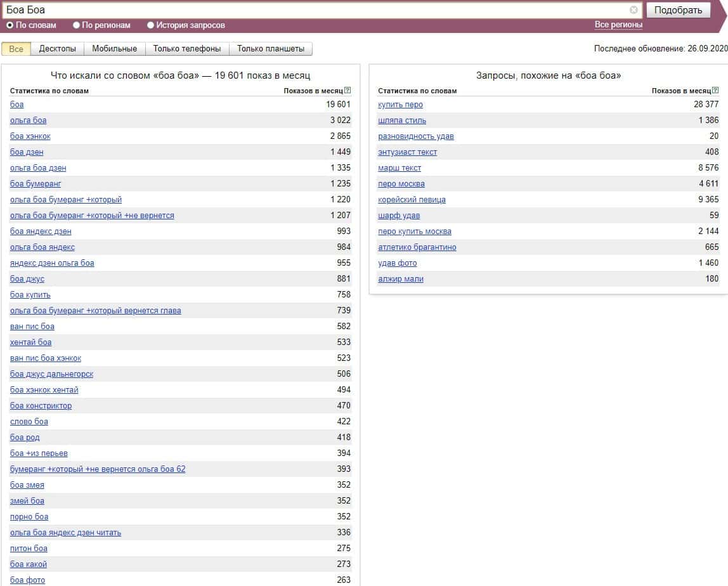Switch to the 'Только планшеты' tab
Image resolution: width=728 pixels, height=586 pixels.
271,49
